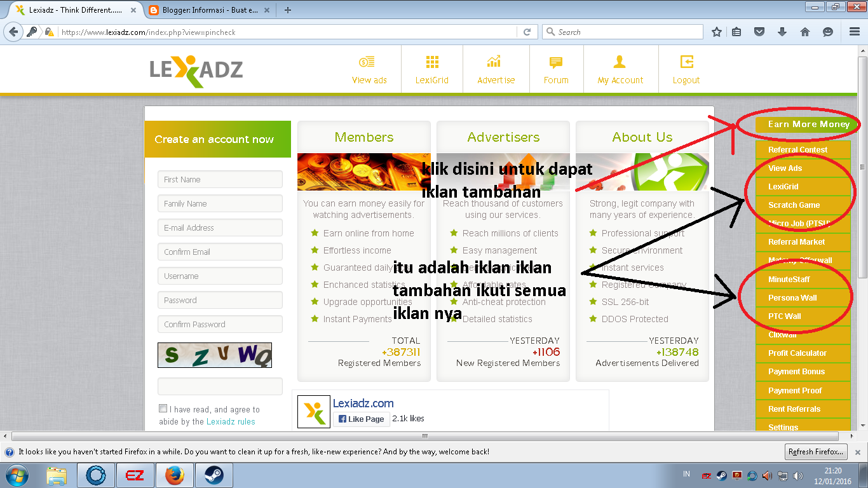Open PTC Wall in sidebar menu
The height and width of the screenshot is (488, 868).
tap(803, 316)
